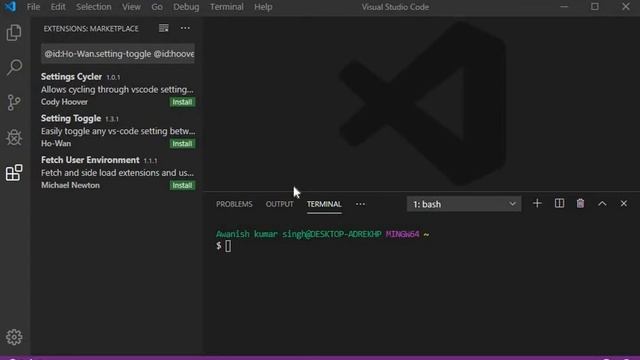Clear extensions search results icon
Image resolution: width=640 pixels, height=360 pixels.
tap(164, 28)
